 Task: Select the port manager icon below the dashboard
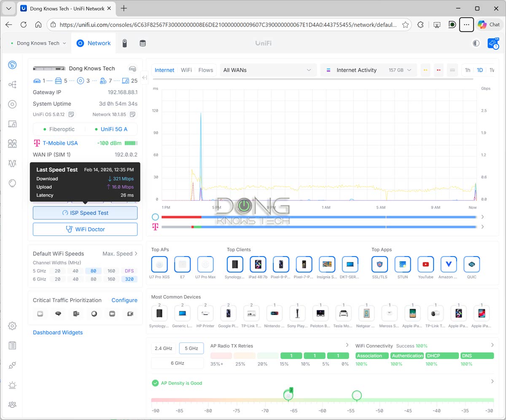click(13, 85)
